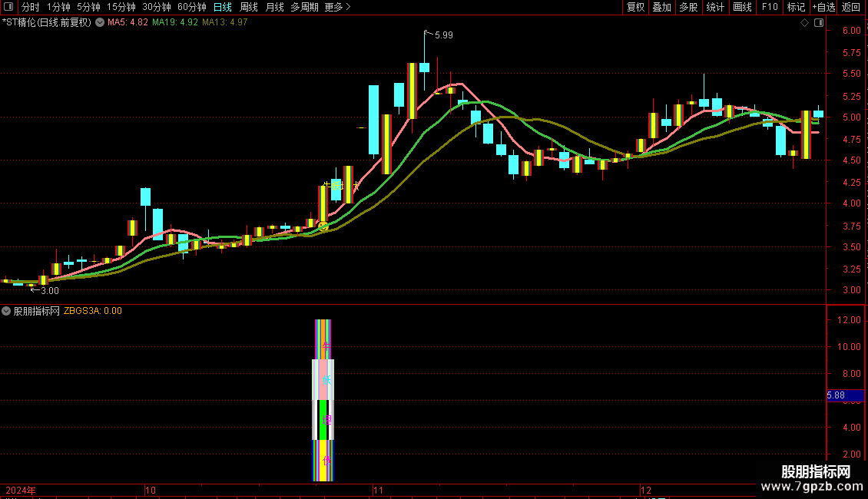Click the *ST精伦(日线.前复权) title
This screenshot has height=499, width=868.
click(47, 23)
